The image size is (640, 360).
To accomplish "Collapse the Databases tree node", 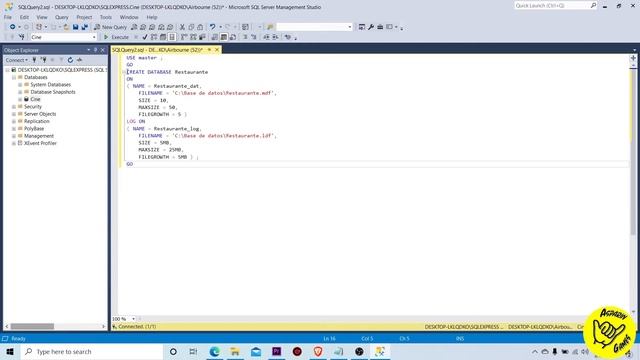I will pos(14,77).
